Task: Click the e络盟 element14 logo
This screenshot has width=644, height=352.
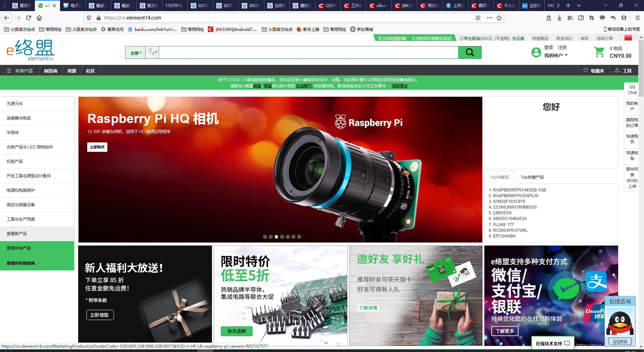Action: tap(31, 50)
